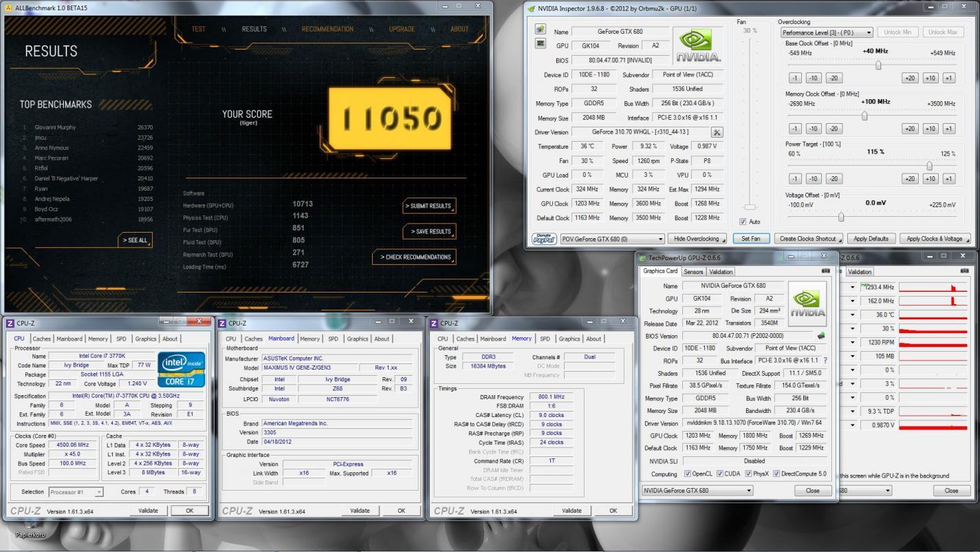Click Validate in the rightmost CPU-Z memory window
This screenshot has height=552, width=980.
click(571, 511)
